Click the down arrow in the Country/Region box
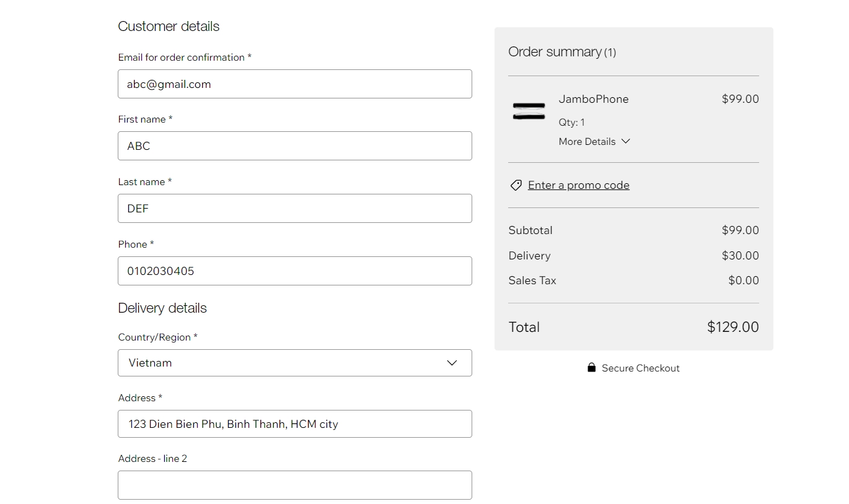 (x=452, y=363)
